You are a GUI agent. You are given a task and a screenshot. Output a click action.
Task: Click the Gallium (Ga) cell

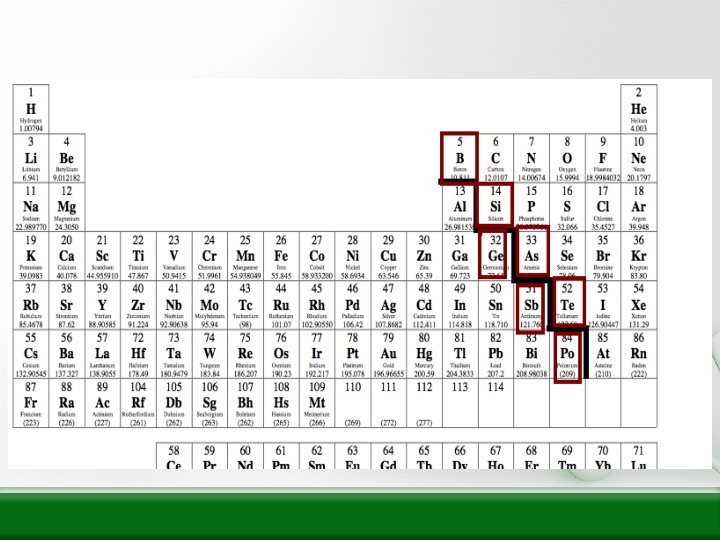(x=460, y=256)
